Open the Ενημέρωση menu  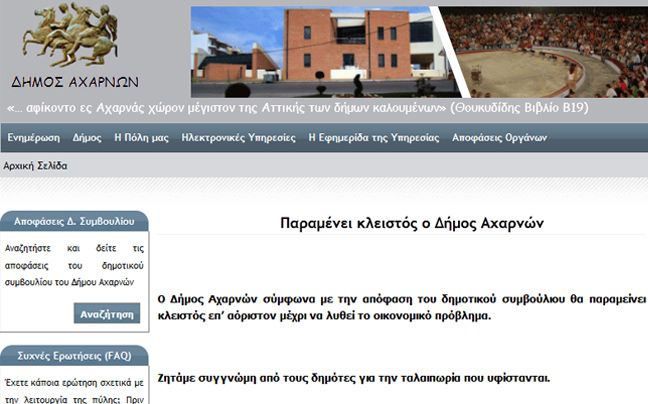point(34,137)
